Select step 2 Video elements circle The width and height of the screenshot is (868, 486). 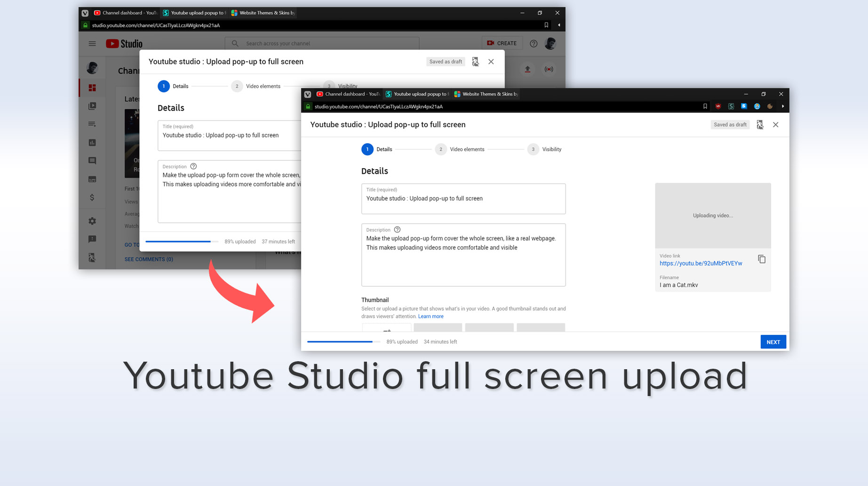[441, 149]
